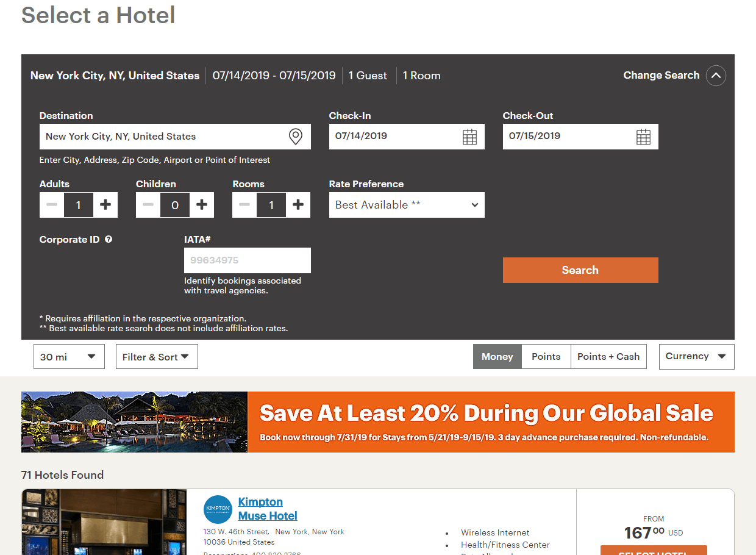The image size is (756, 555).
Task: Switch to the Points pricing tab
Action: [x=546, y=357]
